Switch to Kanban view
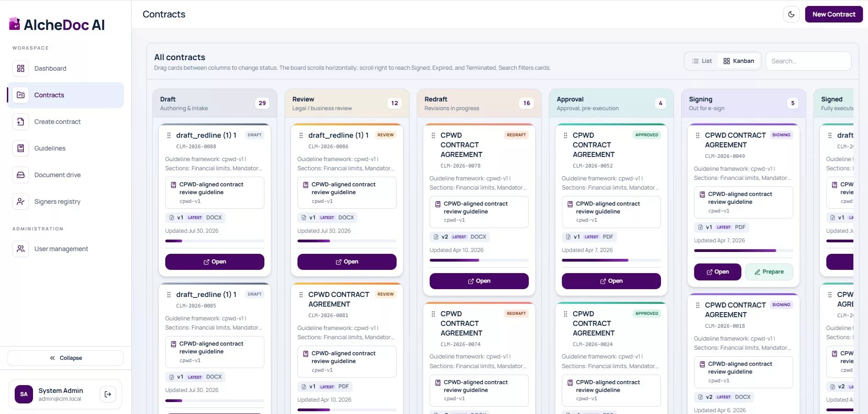Image resolution: width=868 pixels, height=414 pixels. 739,61
